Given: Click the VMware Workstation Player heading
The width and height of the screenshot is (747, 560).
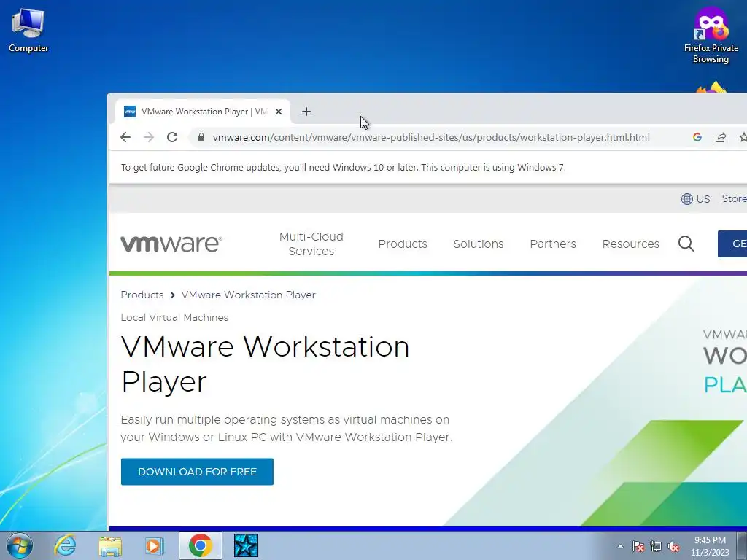Looking at the screenshot, I should coord(265,364).
